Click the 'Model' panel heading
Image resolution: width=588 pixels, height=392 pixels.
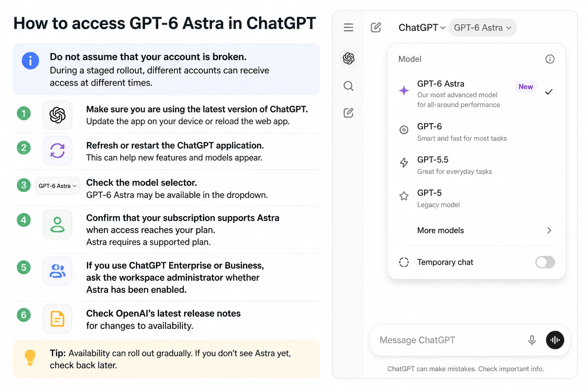tap(410, 59)
